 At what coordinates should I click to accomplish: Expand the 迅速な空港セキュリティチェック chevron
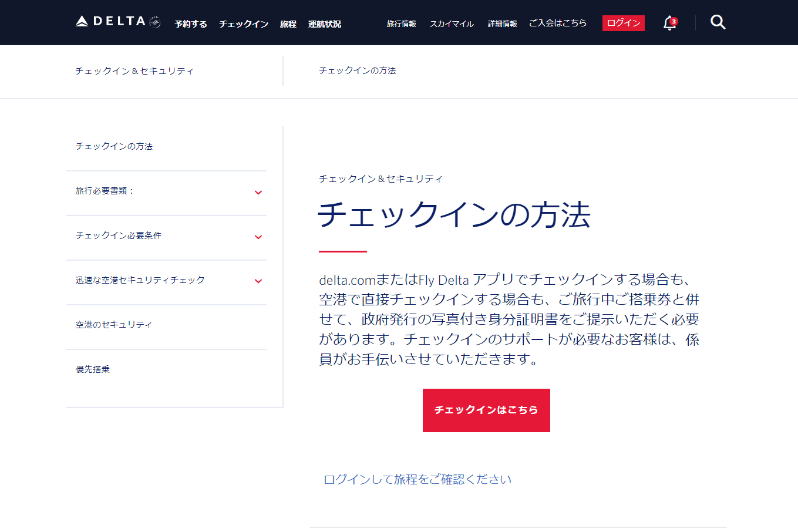[258, 281]
